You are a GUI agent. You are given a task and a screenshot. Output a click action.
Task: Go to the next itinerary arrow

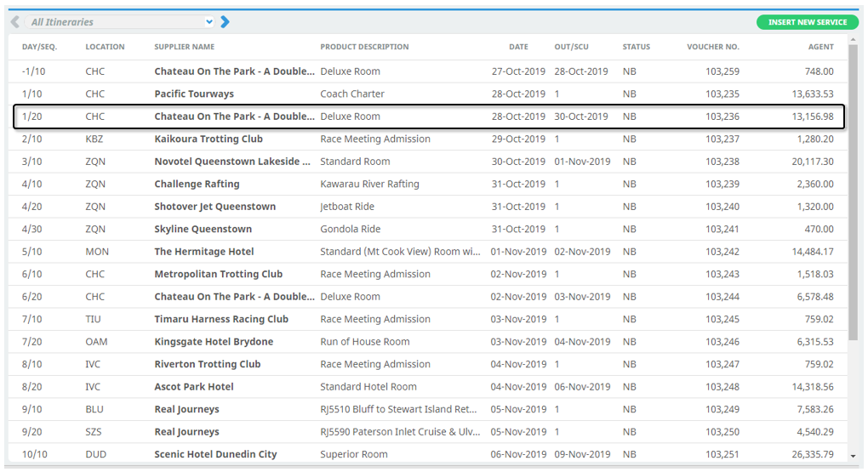pyautogui.click(x=225, y=22)
